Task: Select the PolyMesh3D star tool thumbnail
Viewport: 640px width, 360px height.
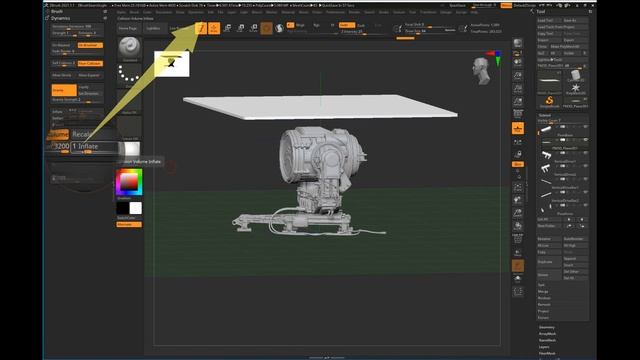Action: pos(576,88)
